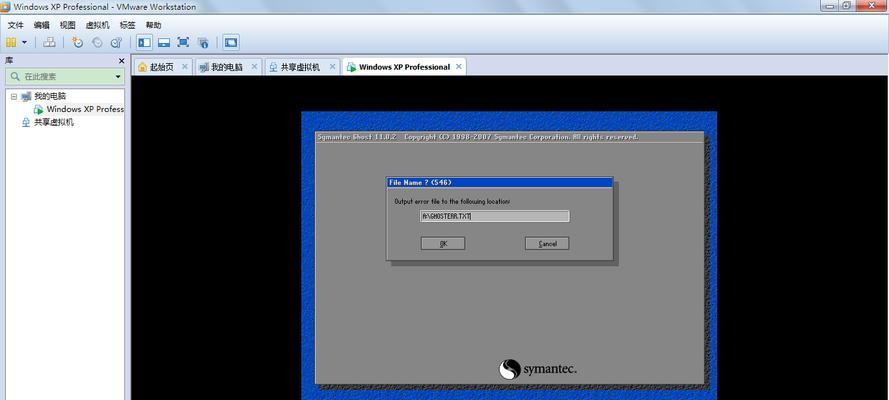Click the GHOSTERR.TXT file path input field

point(494,216)
